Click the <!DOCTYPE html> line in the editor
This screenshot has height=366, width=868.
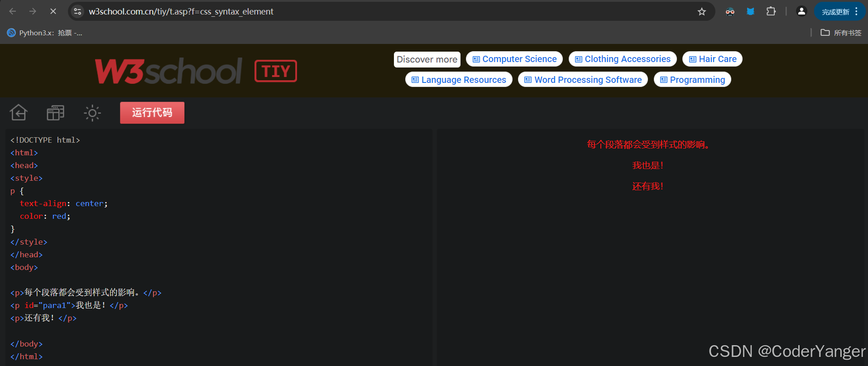click(45, 140)
